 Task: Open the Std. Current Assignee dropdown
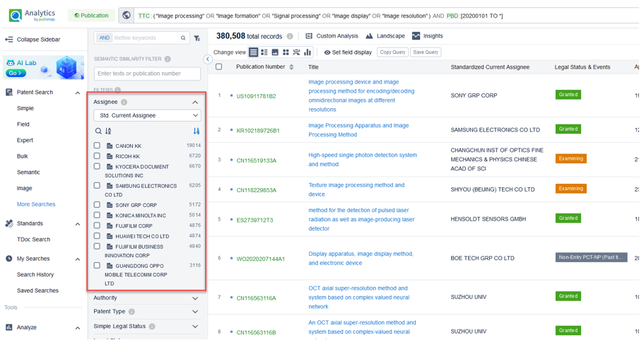click(x=147, y=115)
